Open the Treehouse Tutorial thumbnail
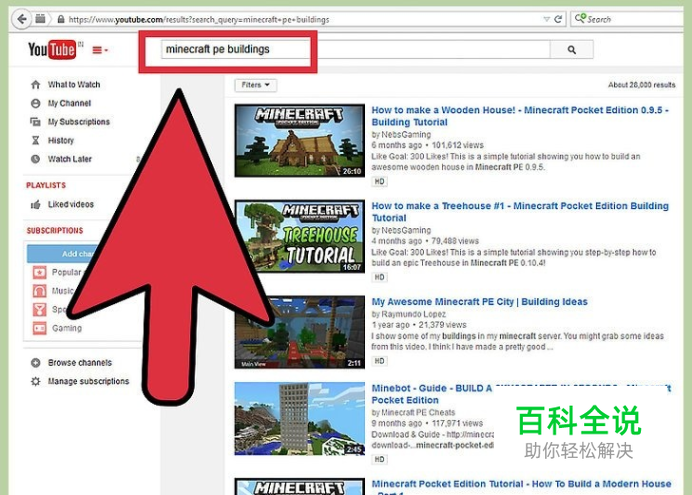692x495 pixels. [300, 236]
